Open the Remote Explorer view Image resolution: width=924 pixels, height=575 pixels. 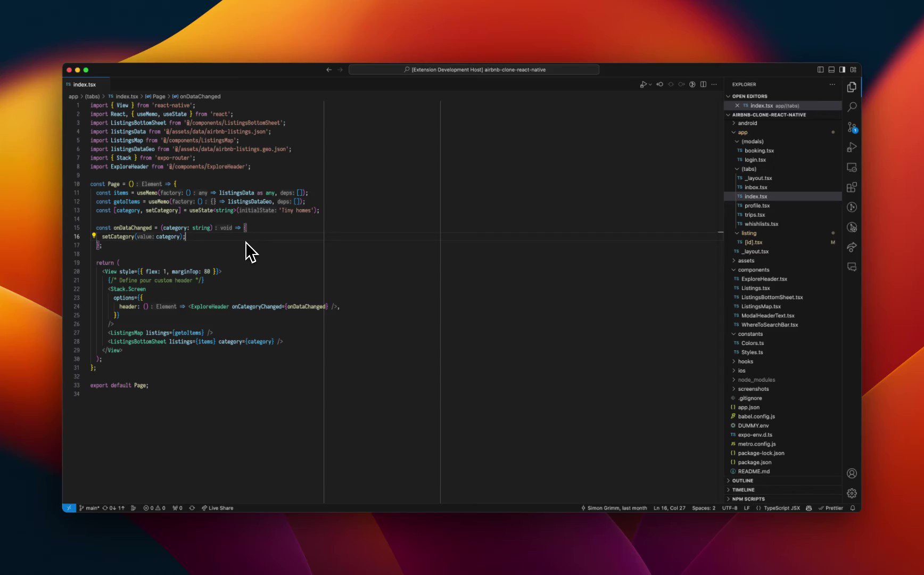[x=852, y=167]
